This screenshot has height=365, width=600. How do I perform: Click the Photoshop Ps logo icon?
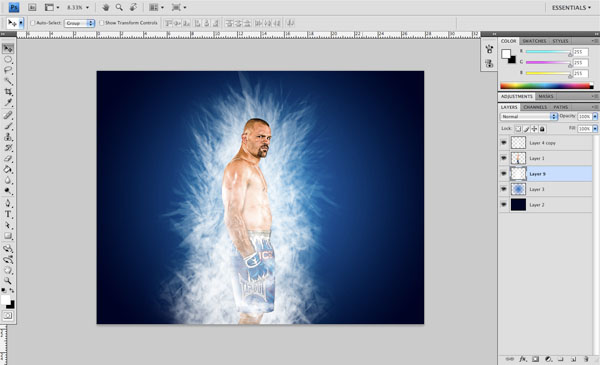[14, 7]
